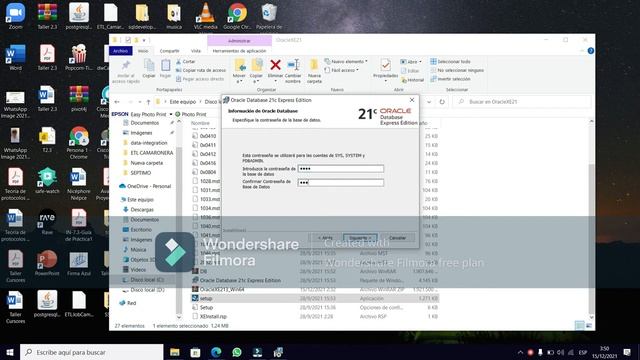Viewport: 640px width, 360px height.
Task: Open Papelera de reciclaje on the desktop
Action: (x=269, y=16)
